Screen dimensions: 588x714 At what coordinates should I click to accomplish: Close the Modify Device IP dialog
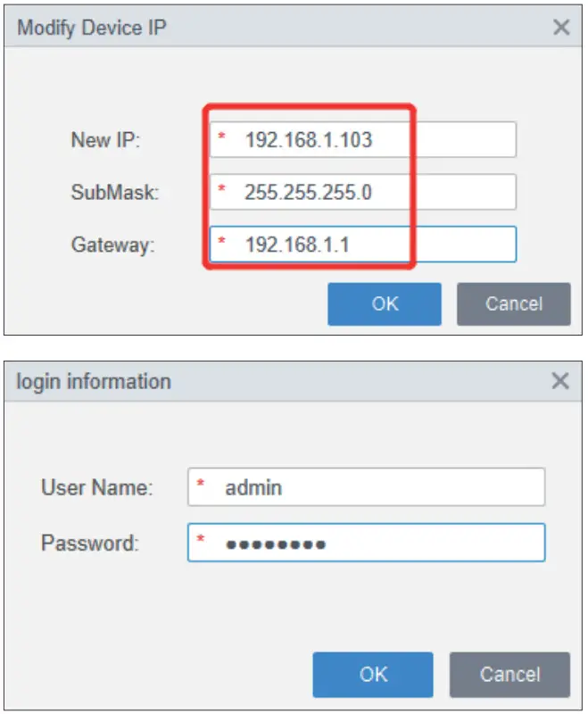point(561,27)
